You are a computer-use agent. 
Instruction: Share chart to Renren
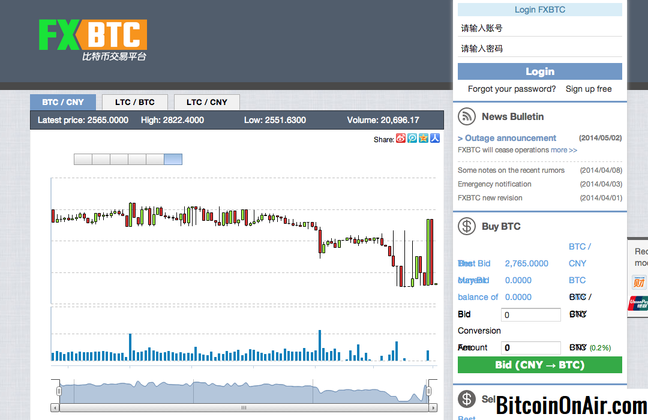pyautogui.click(x=435, y=138)
